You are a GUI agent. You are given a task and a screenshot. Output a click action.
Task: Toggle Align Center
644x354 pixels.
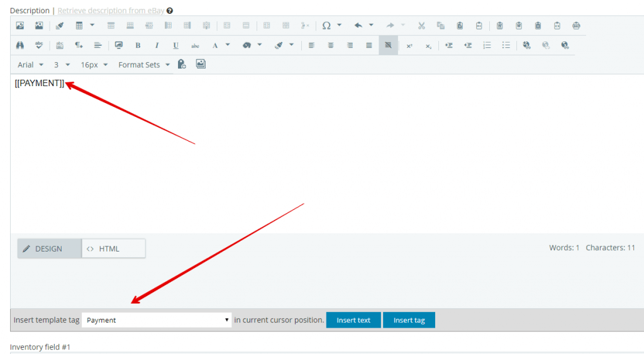tap(331, 45)
